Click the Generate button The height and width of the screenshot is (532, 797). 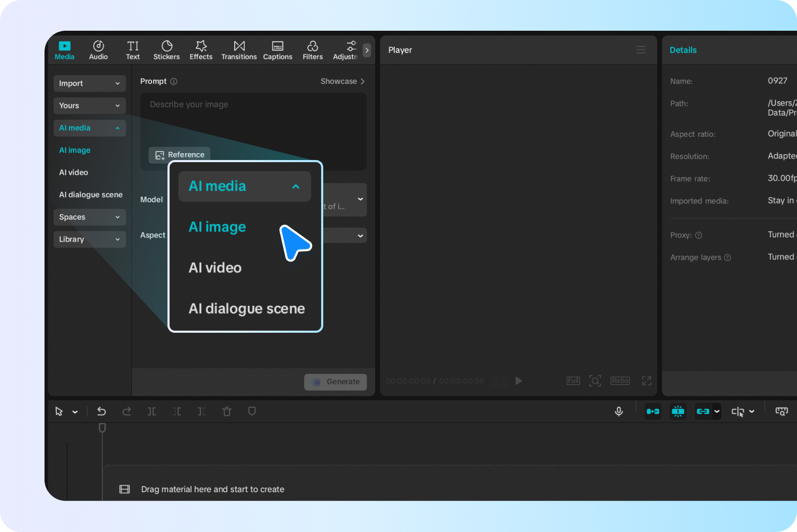click(335, 382)
